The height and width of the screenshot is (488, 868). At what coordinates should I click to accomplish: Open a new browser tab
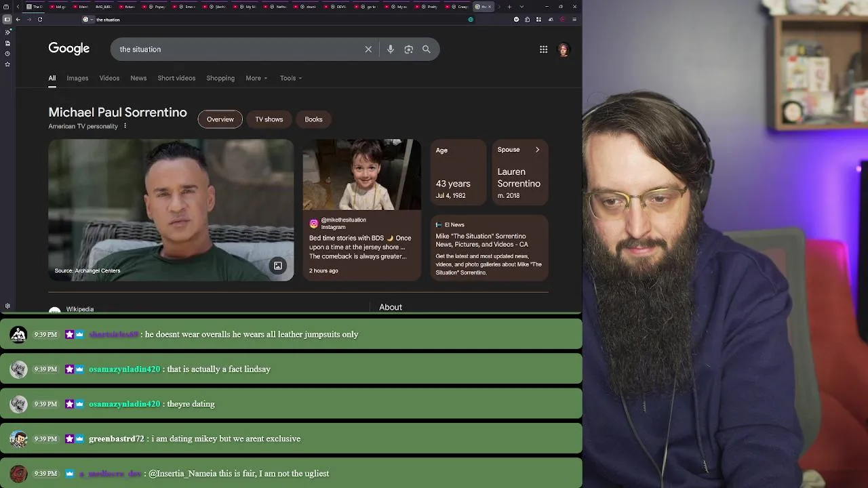pos(509,7)
